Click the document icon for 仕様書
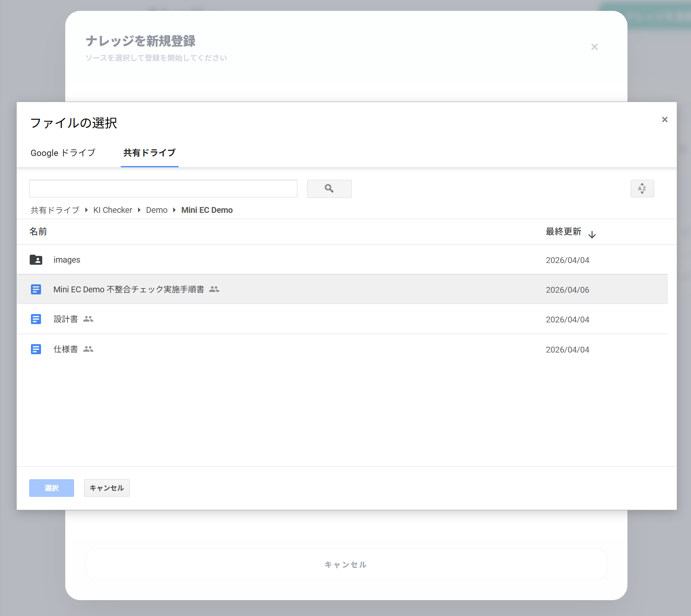This screenshot has height=616, width=691. pyautogui.click(x=36, y=349)
